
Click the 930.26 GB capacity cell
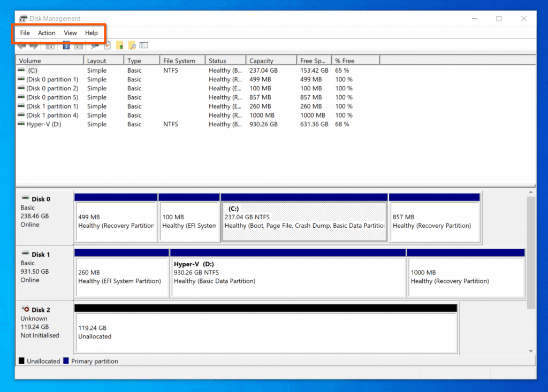click(263, 124)
